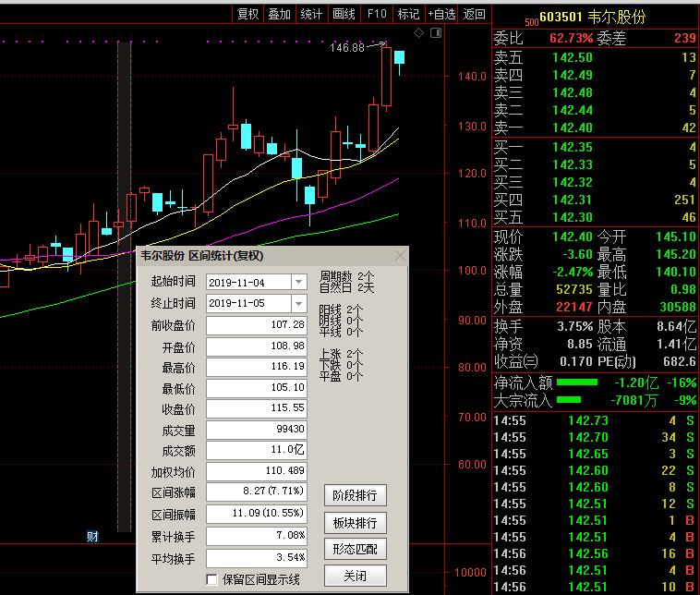The height and width of the screenshot is (595, 700).
Task: Open the 叠加 overlay menu
Action: coord(280,14)
